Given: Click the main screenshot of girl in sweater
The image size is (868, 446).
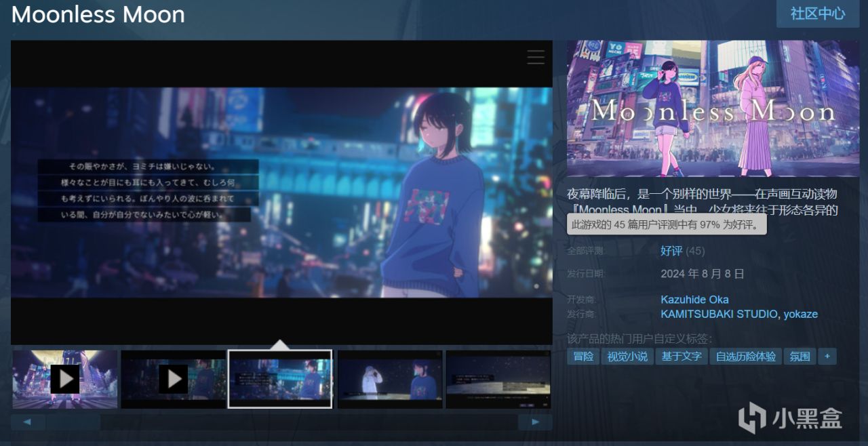Looking at the screenshot, I should point(281,192).
